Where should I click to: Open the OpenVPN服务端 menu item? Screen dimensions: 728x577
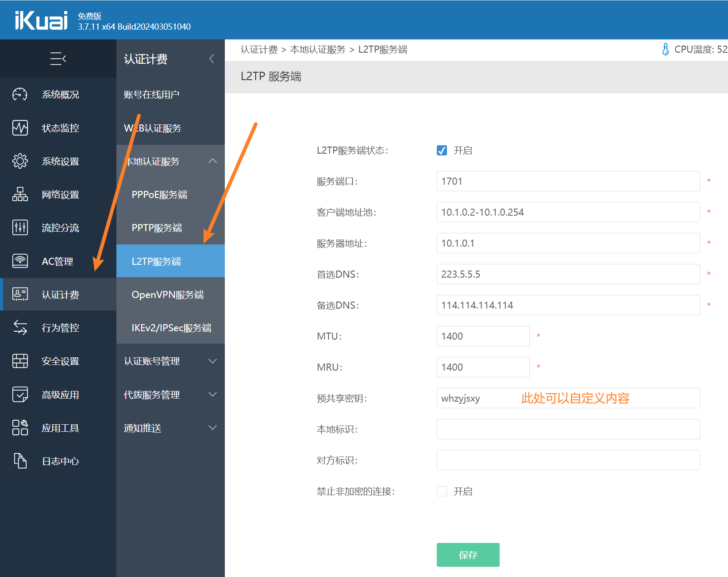tap(168, 294)
